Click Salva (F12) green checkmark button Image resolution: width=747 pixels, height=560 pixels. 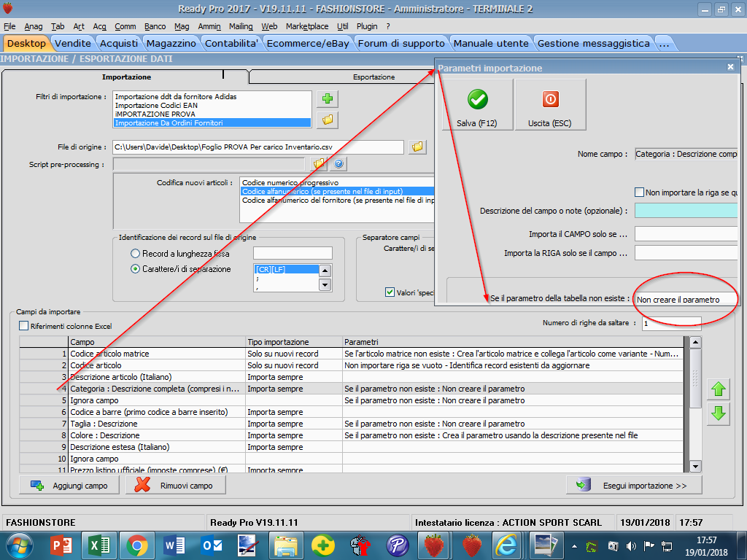pyautogui.click(x=477, y=105)
